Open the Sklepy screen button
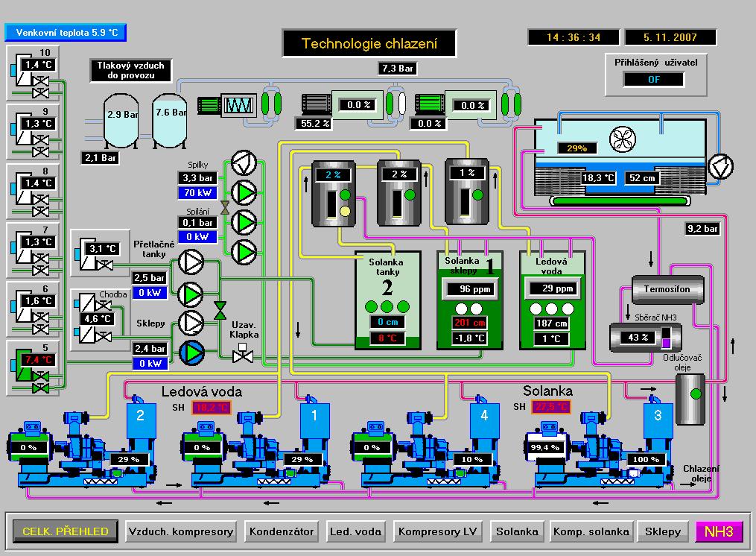The image size is (756, 556). point(663,531)
